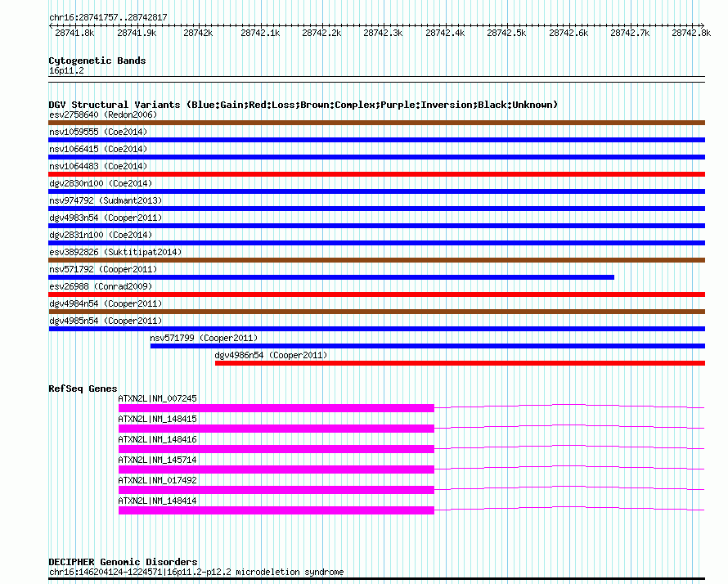Click the RefSeq Genes track heading
The width and height of the screenshot is (728, 584).
click(x=83, y=389)
